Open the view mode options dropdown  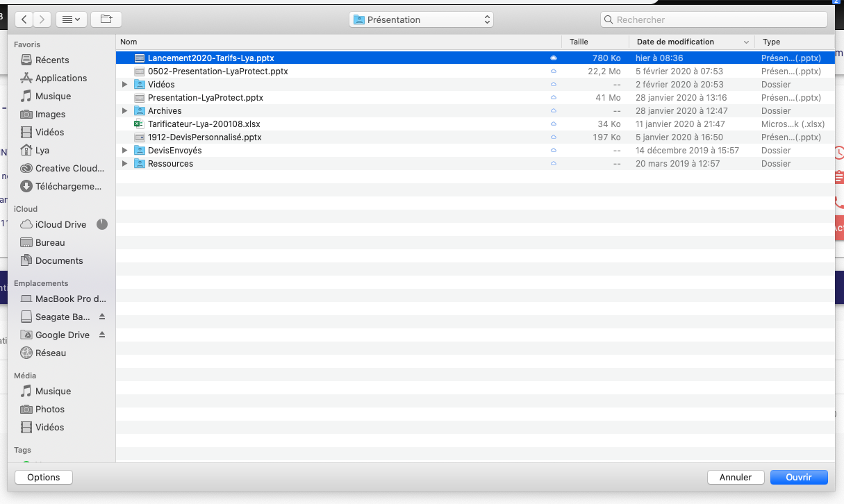[71, 19]
